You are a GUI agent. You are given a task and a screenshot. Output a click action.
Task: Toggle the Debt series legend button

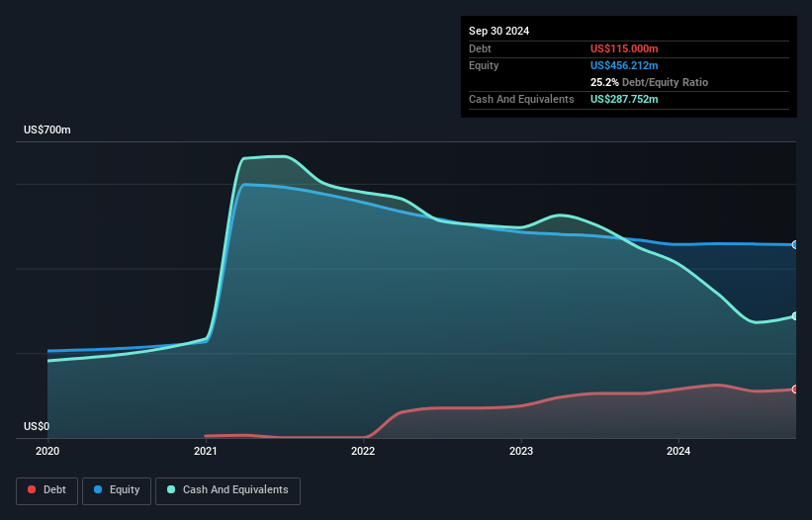pos(47,490)
